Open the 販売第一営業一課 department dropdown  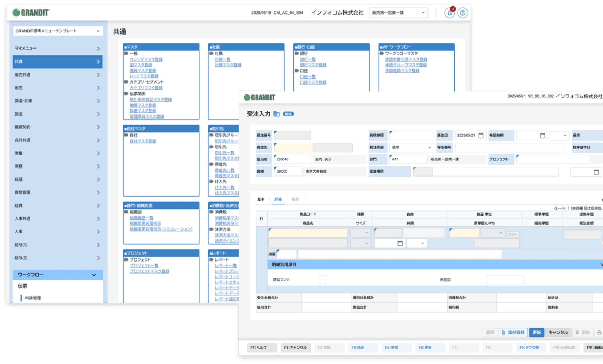[398, 13]
